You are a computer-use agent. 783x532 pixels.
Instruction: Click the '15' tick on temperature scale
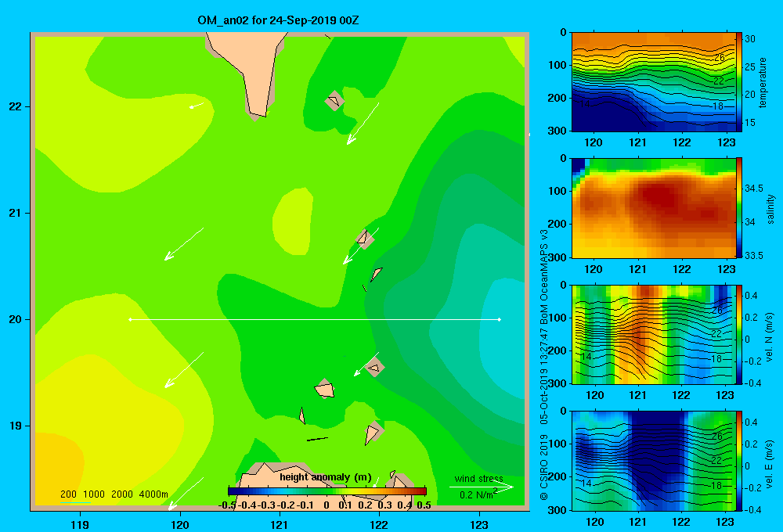pyautogui.click(x=749, y=122)
